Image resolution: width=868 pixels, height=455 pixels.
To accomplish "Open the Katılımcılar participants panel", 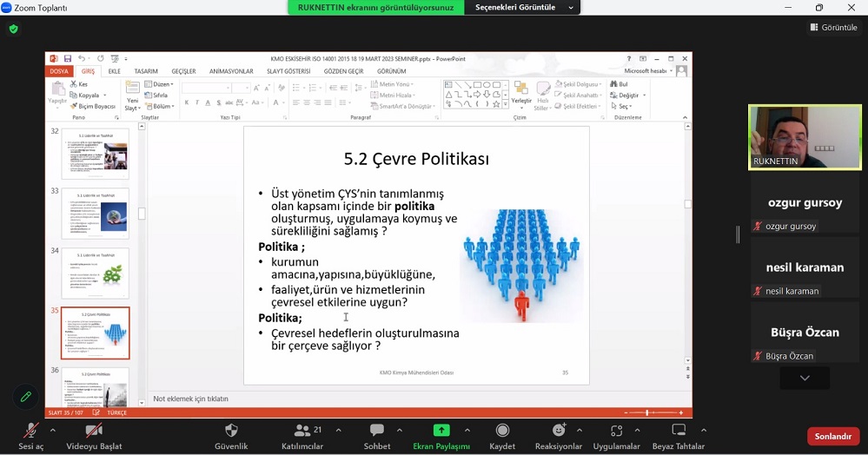I will (302, 431).
